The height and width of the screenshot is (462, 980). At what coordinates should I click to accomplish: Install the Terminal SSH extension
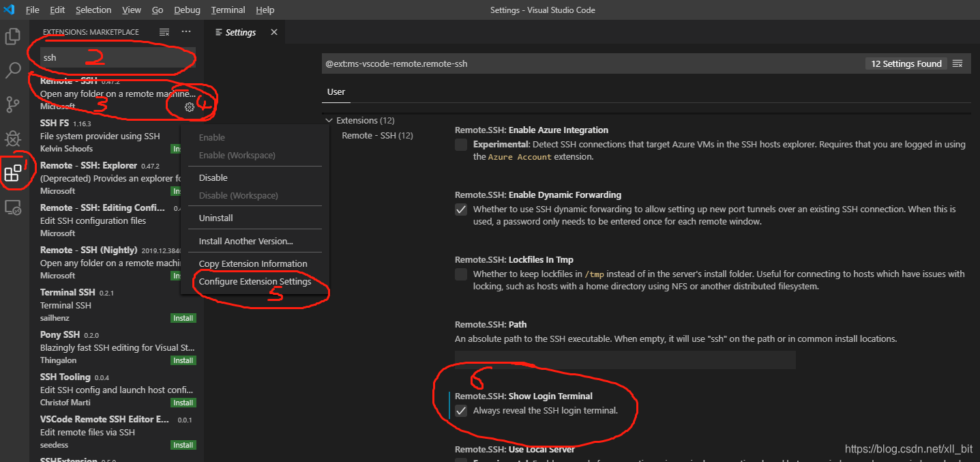coord(183,318)
